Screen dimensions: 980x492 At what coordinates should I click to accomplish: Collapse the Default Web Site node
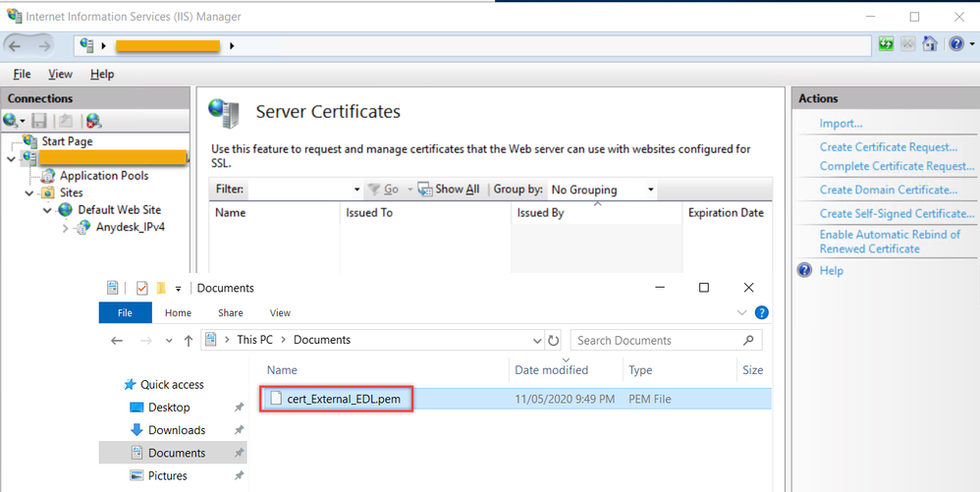[x=47, y=210]
